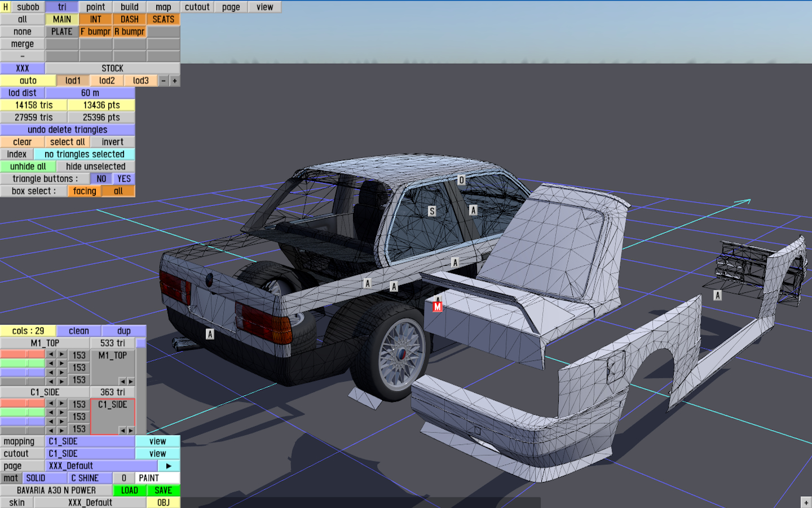The image size is (812, 508).
Task: Increase the C1_SIDE red value with the right arrow
Action: 62,404
